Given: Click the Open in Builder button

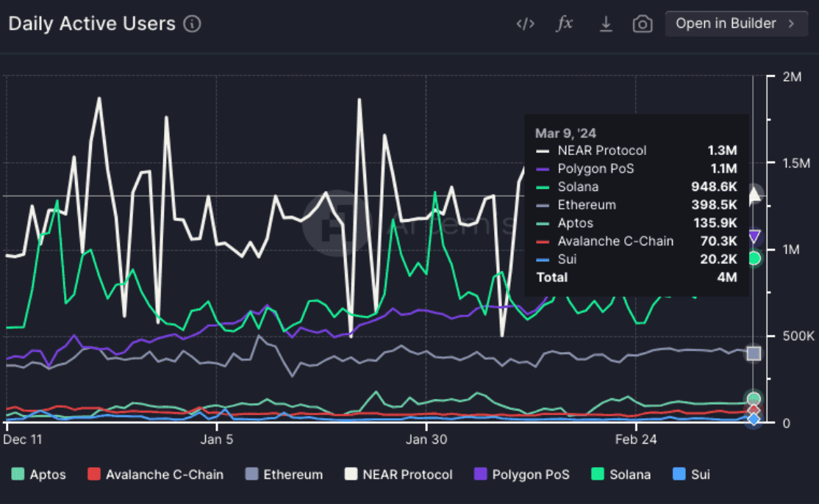Looking at the screenshot, I should pos(736,24).
